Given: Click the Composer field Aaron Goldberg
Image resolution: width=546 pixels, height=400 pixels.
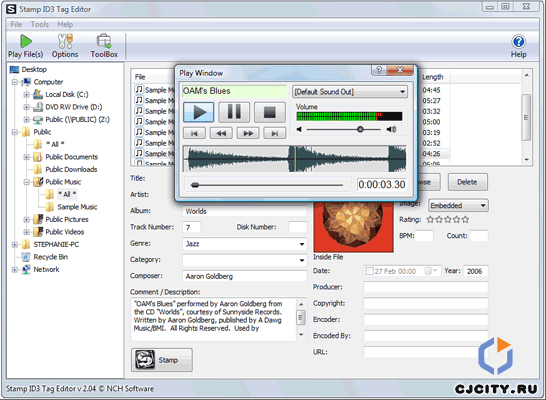Looking at the screenshot, I should pyautogui.click(x=244, y=276).
